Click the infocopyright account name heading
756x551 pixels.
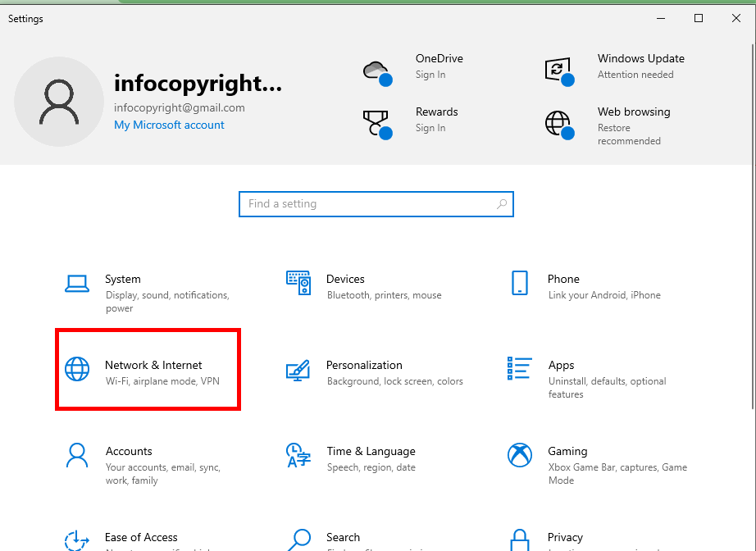click(x=198, y=84)
